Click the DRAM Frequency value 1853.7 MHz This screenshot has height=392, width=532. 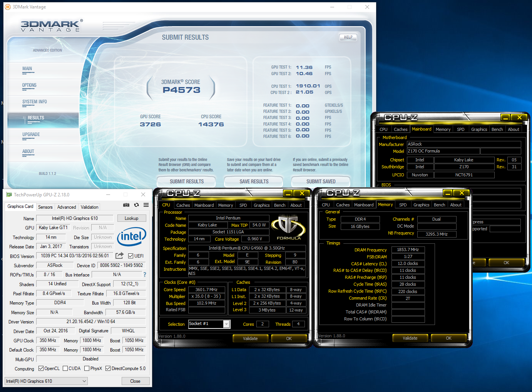408,250
